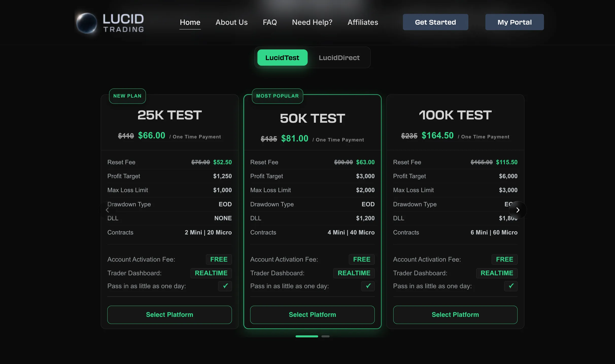615x364 pixels.
Task: Select Platform for the 50K Test
Action: tap(312, 315)
